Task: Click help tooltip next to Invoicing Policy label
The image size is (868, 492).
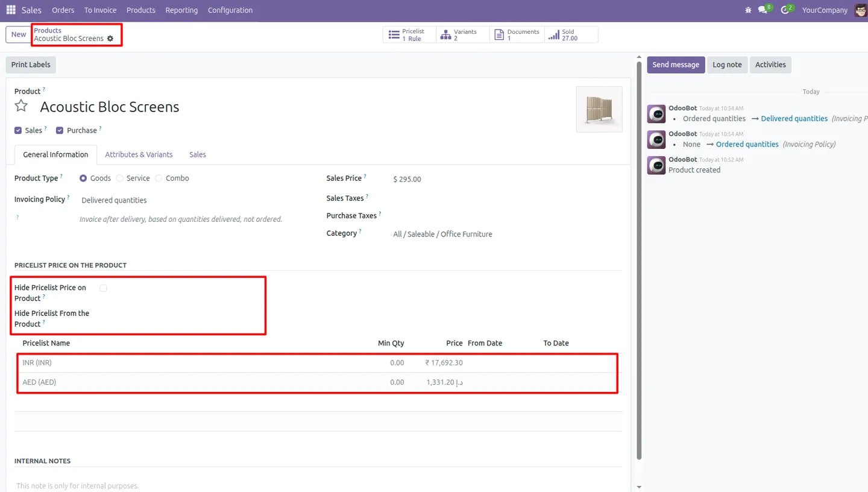Action: (68, 197)
